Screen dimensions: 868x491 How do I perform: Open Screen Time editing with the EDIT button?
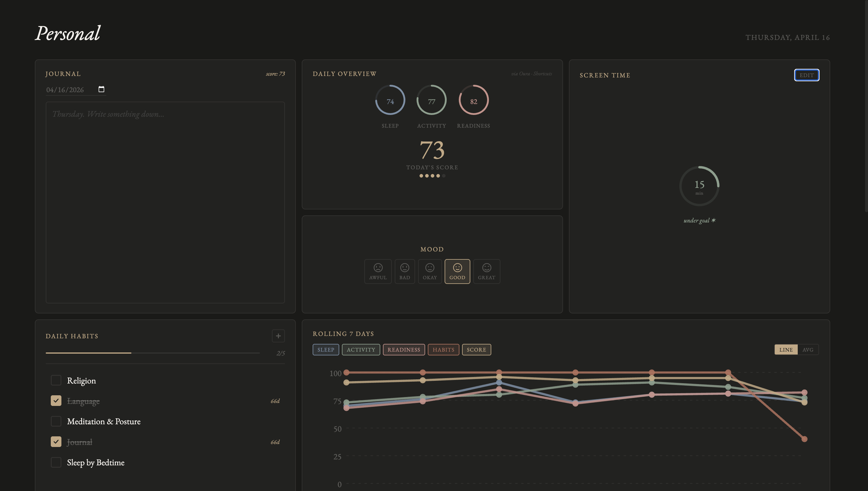pyautogui.click(x=807, y=75)
